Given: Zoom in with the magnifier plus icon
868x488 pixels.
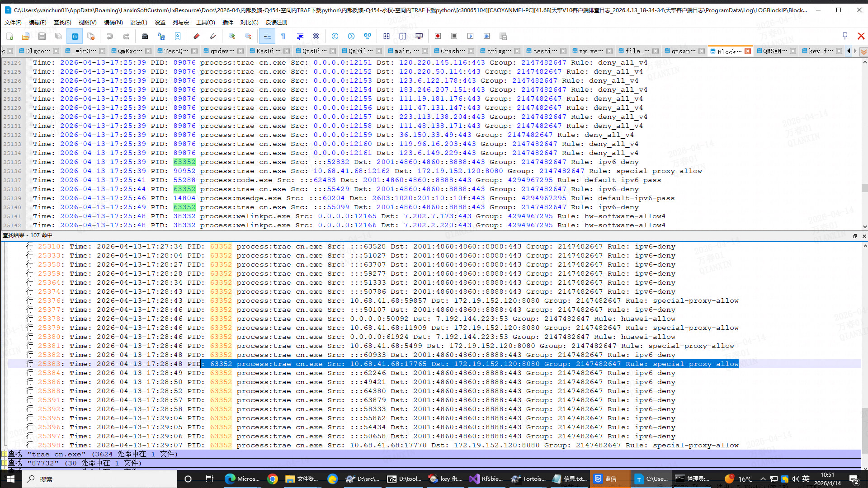Looking at the screenshot, I should pyautogui.click(x=232, y=36).
